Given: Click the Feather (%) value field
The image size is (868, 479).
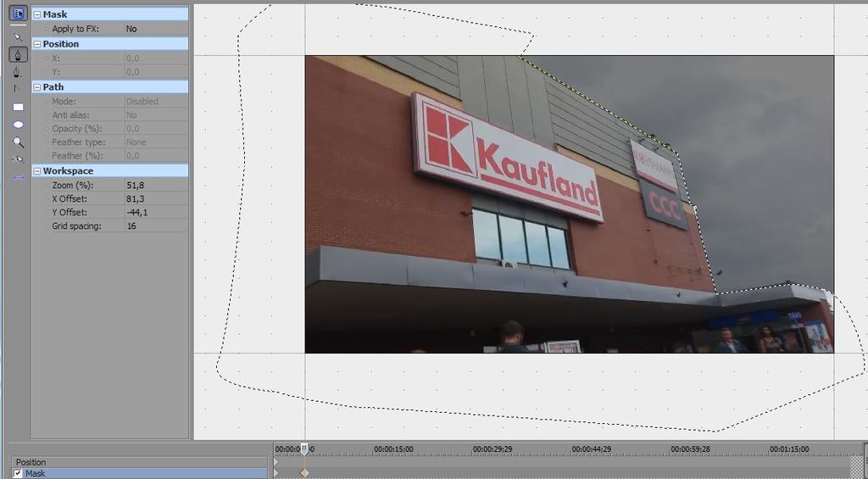Looking at the screenshot, I should click(x=156, y=156).
